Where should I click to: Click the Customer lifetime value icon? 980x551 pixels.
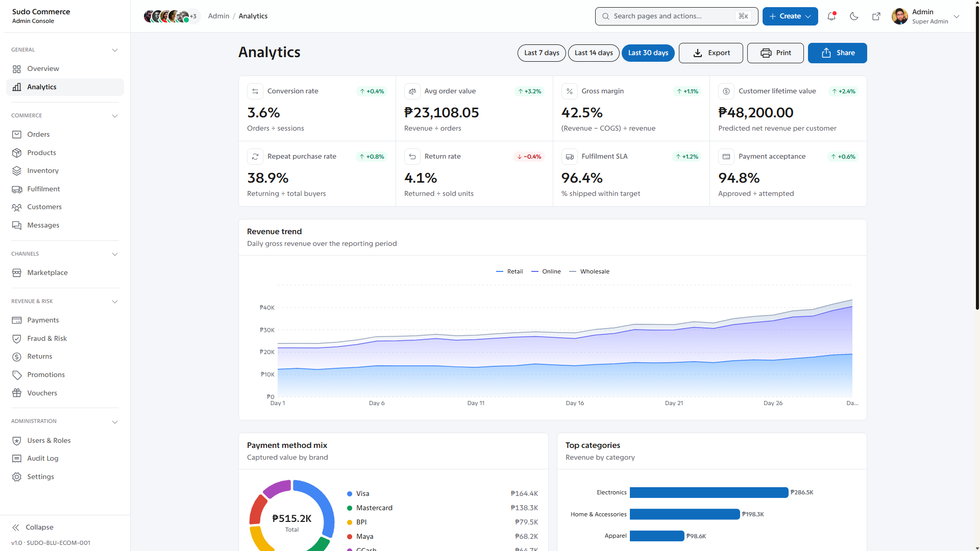pyautogui.click(x=726, y=91)
